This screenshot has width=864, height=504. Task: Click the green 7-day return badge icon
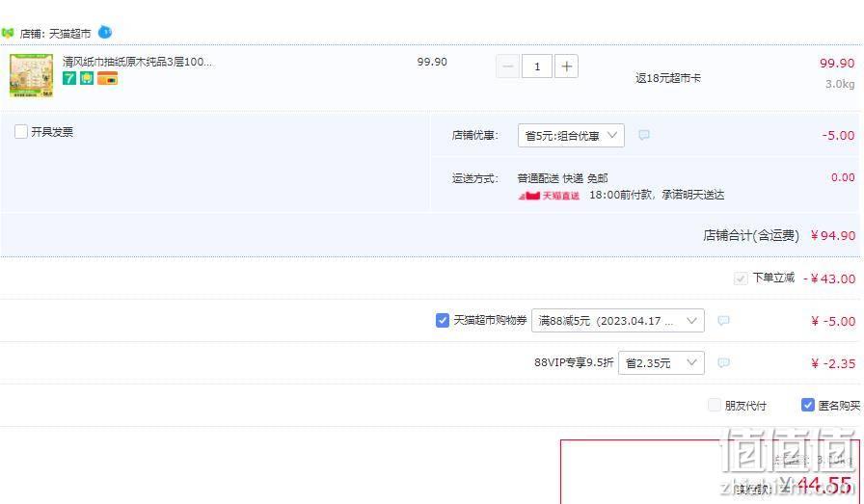point(68,78)
